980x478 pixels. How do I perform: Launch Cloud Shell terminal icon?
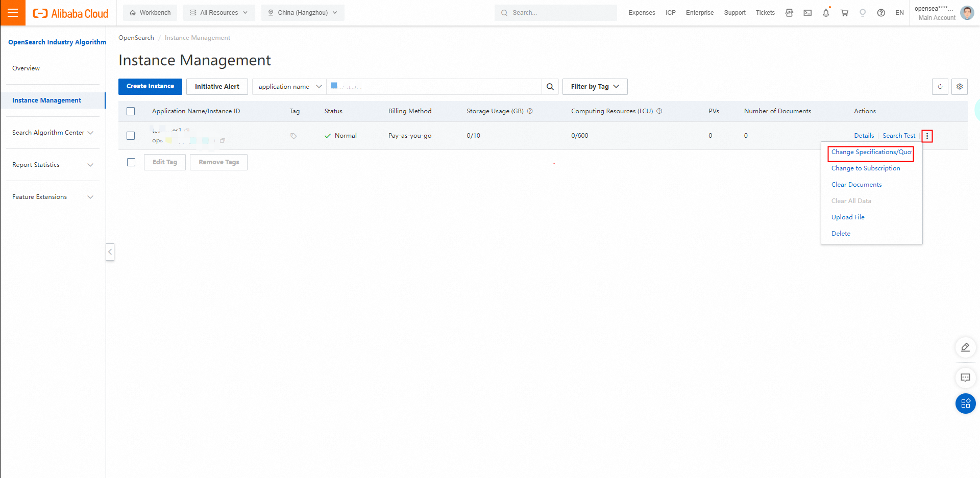pyautogui.click(x=807, y=13)
